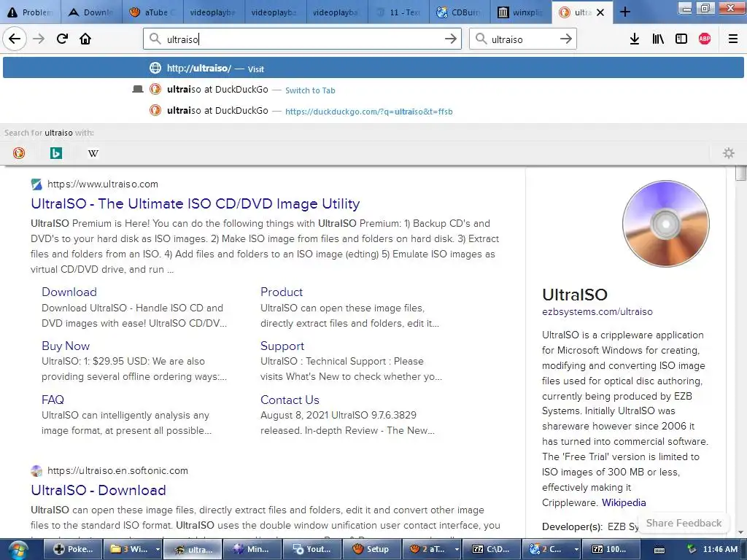This screenshot has height=560, width=747.
Task: Switch to the aTube tab
Action: (x=153, y=12)
